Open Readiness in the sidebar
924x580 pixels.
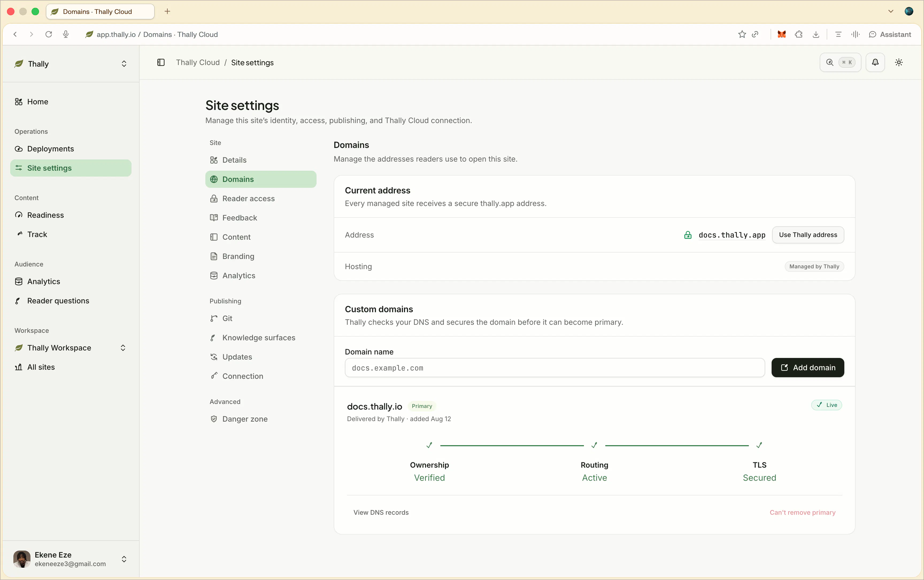pos(71,215)
